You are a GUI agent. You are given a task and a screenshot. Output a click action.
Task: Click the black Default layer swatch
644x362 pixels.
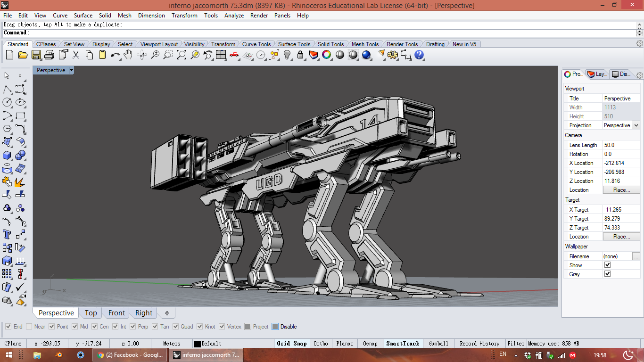pyautogui.click(x=198, y=344)
